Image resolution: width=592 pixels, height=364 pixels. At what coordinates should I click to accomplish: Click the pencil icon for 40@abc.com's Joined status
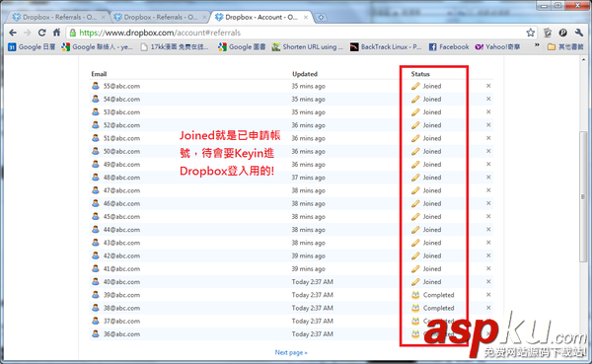(415, 282)
